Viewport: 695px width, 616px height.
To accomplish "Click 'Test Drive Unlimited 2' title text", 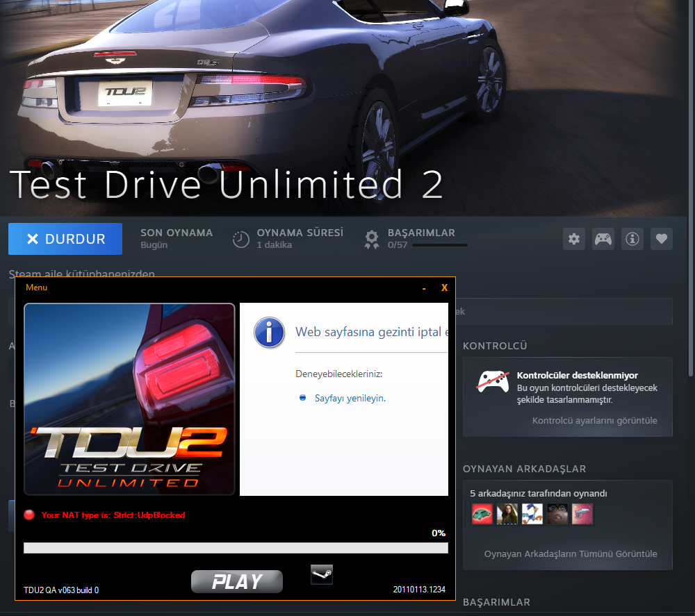I will coord(226,185).
